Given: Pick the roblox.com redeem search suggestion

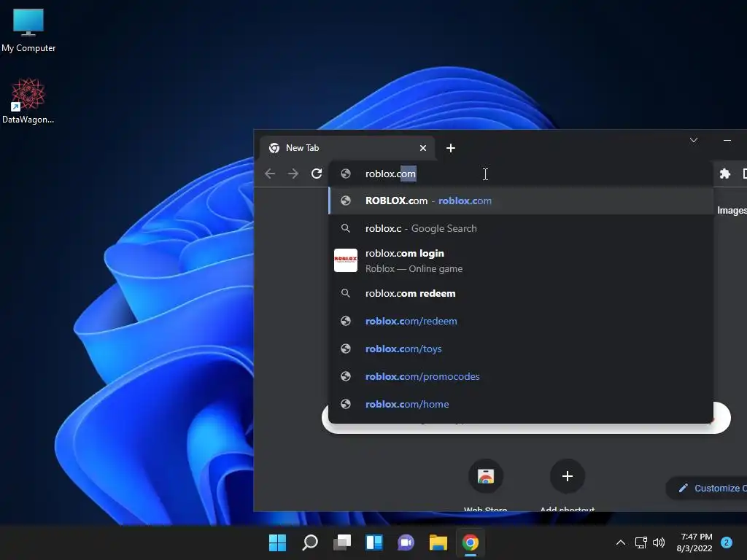Looking at the screenshot, I should pos(521,293).
